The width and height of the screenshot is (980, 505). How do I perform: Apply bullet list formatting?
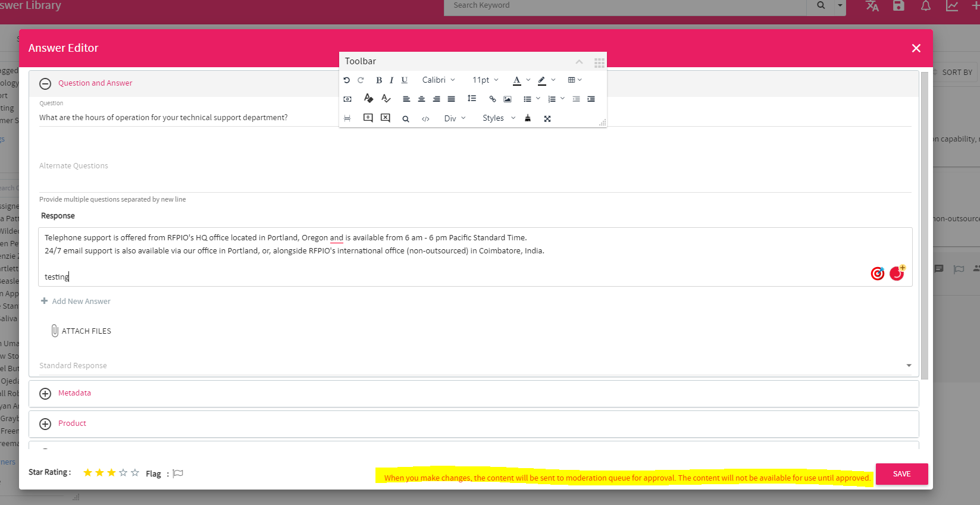(x=527, y=99)
